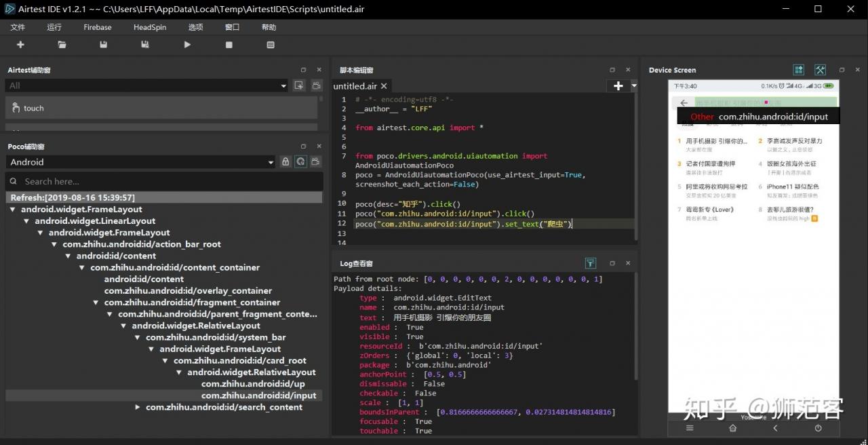Screen dimensions: 868x445
Task: Toggle the Poco inspector icon
Action: 300,162
